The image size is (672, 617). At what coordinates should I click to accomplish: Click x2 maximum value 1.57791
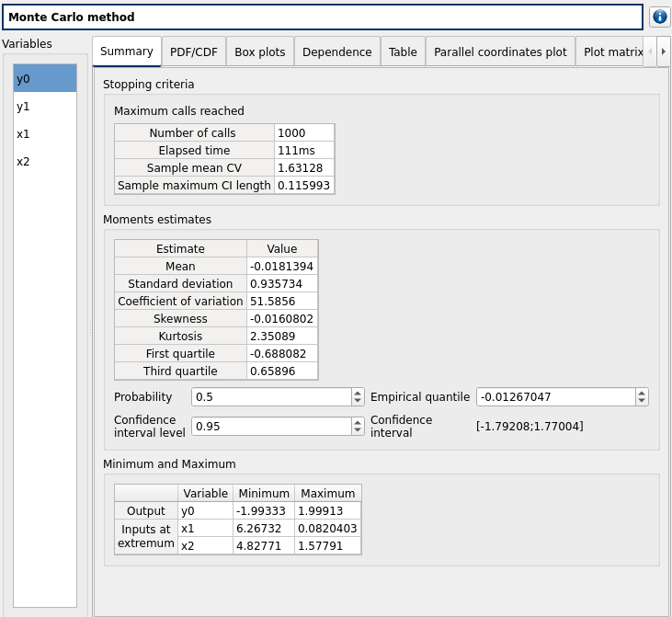(x=328, y=546)
